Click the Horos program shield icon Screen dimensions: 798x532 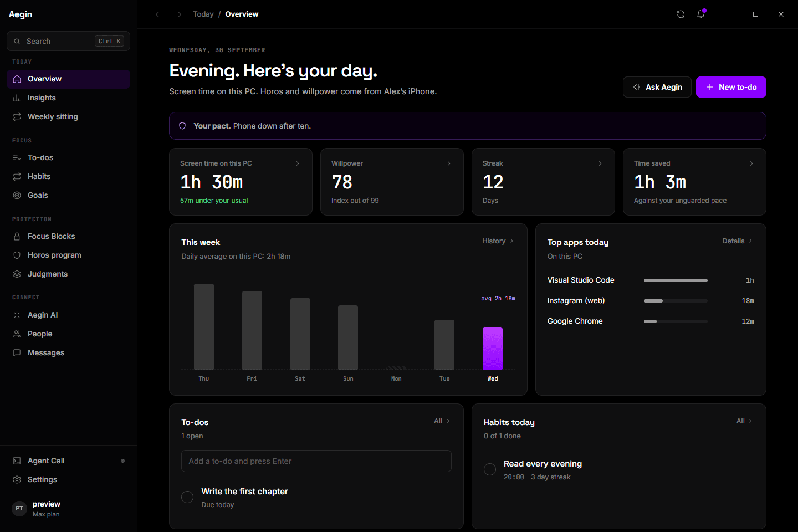(x=17, y=255)
